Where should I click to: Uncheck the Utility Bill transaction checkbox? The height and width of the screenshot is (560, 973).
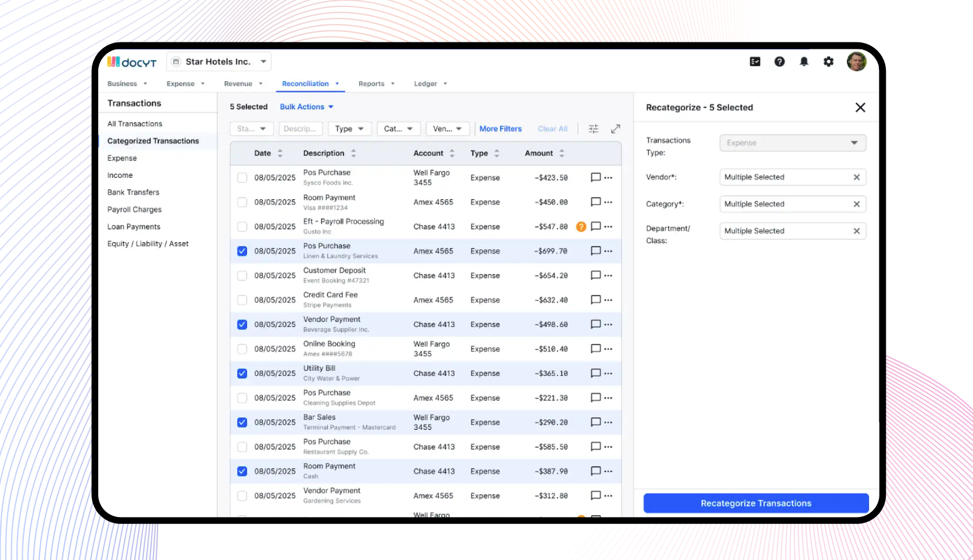click(x=242, y=374)
